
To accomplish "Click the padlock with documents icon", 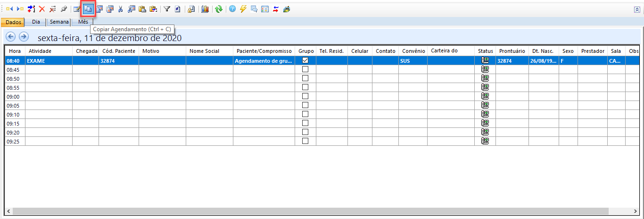I will pos(191,8).
